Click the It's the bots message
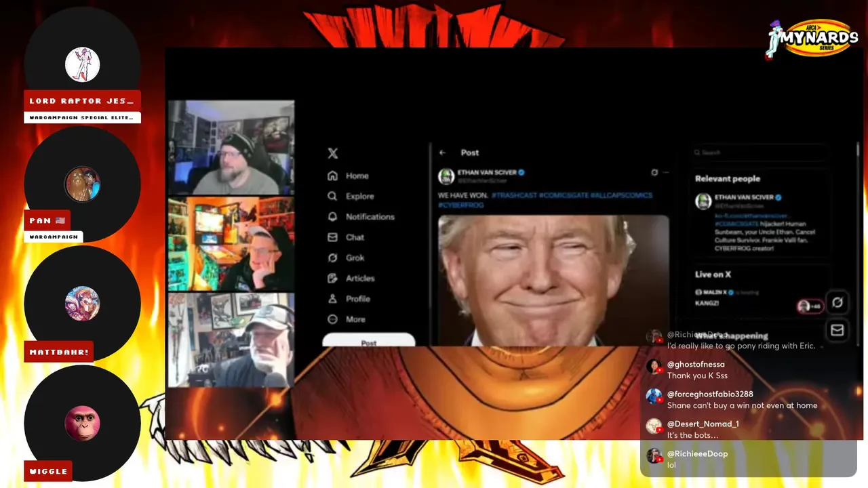 (x=692, y=435)
